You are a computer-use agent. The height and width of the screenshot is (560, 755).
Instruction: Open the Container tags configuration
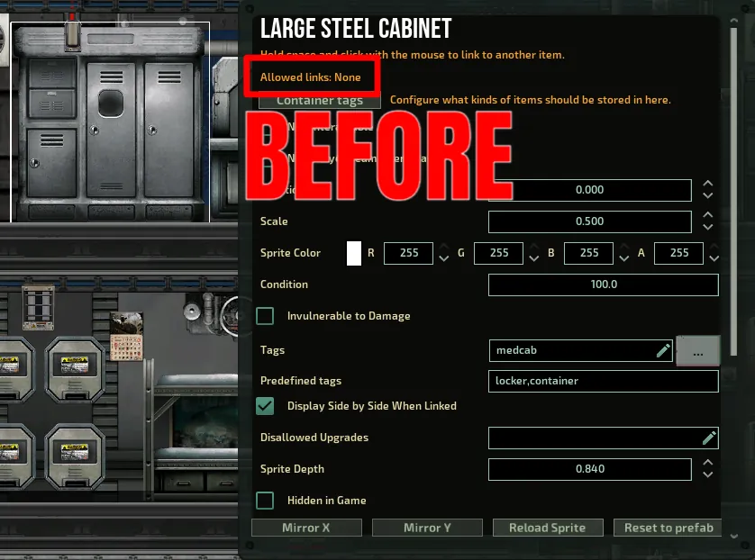pos(320,100)
